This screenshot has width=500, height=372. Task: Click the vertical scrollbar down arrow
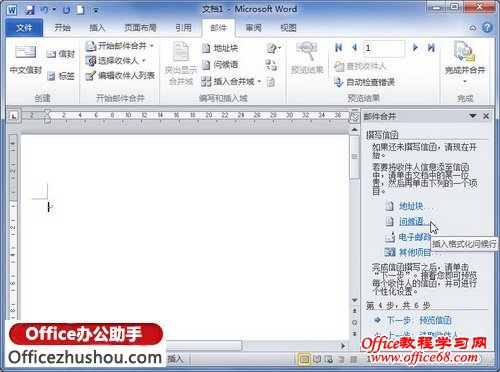(355, 301)
